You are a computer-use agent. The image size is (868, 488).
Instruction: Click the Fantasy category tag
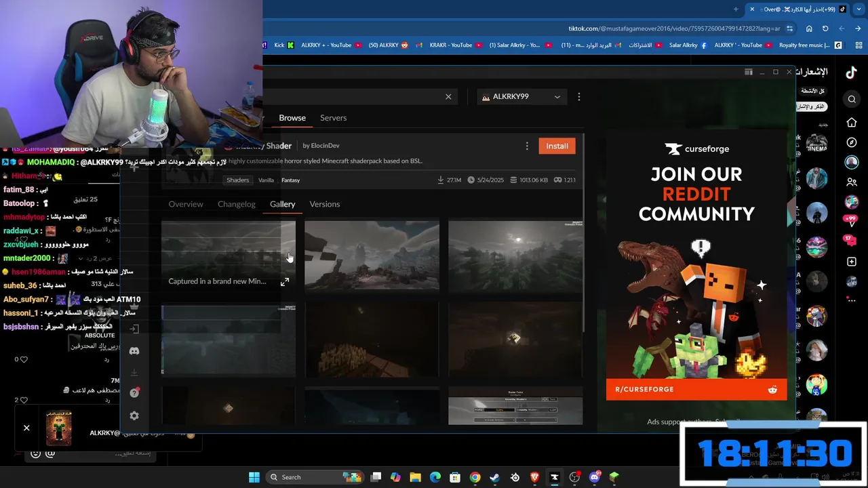(290, 180)
